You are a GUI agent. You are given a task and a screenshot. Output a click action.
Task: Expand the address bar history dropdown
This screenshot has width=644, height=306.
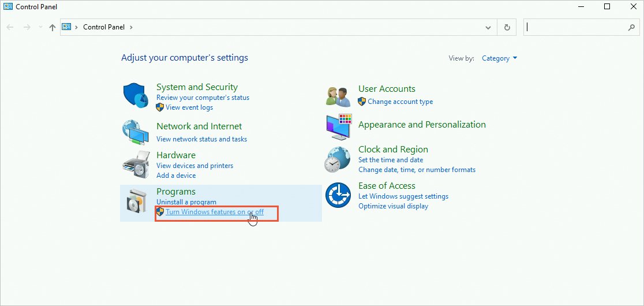(x=488, y=27)
